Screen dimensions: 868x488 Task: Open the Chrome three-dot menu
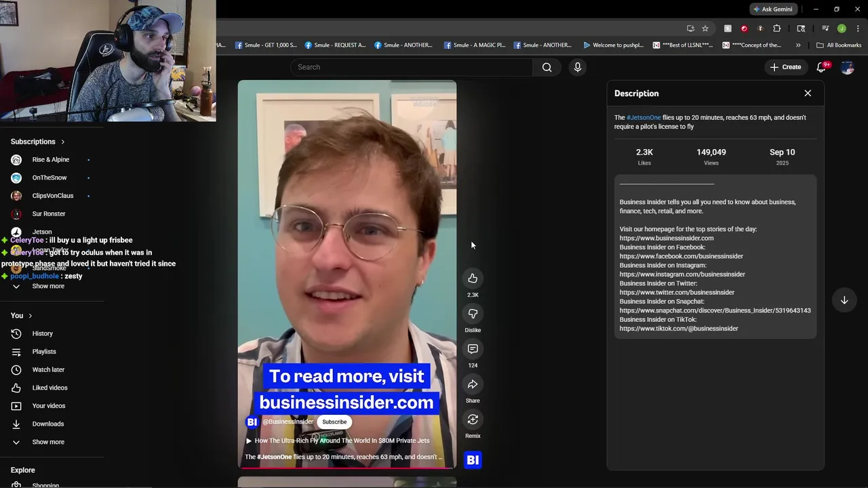858,28
